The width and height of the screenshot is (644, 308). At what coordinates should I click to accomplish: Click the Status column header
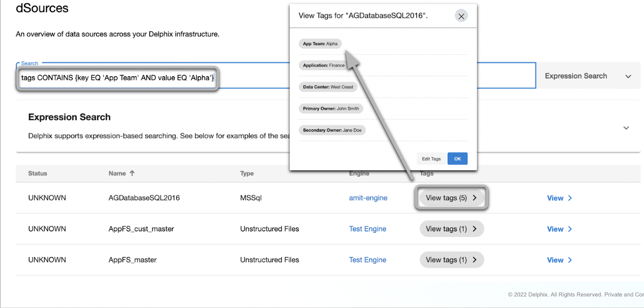pyautogui.click(x=37, y=173)
